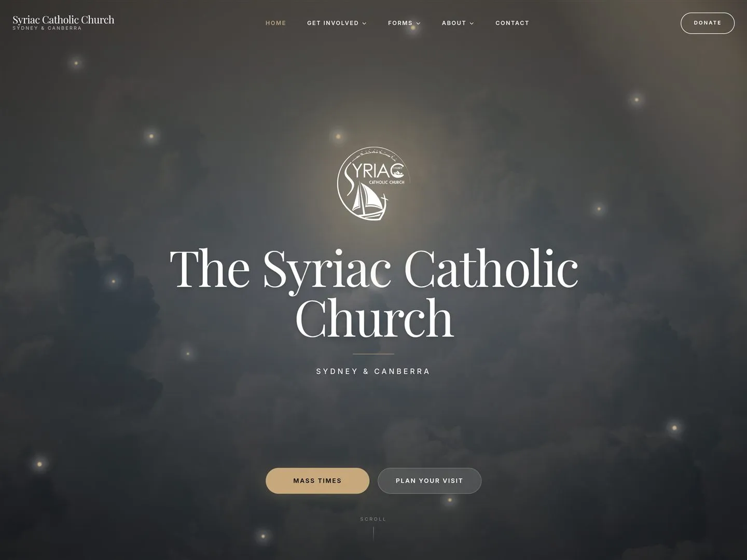Image resolution: width=747 pixels, height=560 pixels.
Task: Click the Donate button
Action: point(708,23)
